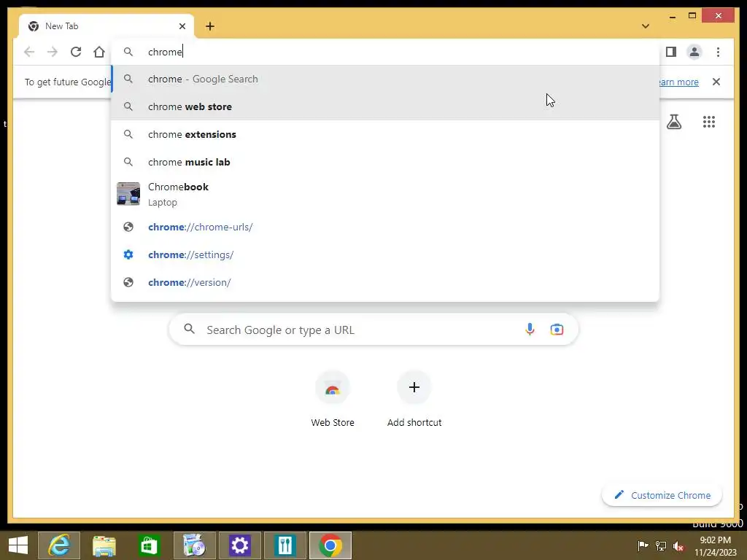
Task: Open Chrome's three-dot menu
Action: 718,52
